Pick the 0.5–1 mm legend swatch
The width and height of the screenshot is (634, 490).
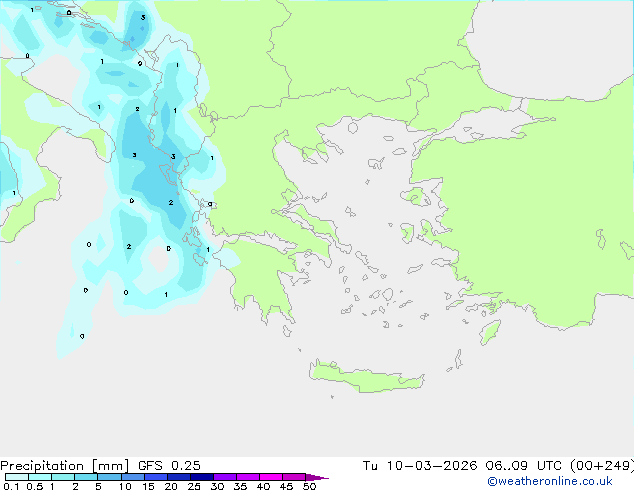(40, 477)
